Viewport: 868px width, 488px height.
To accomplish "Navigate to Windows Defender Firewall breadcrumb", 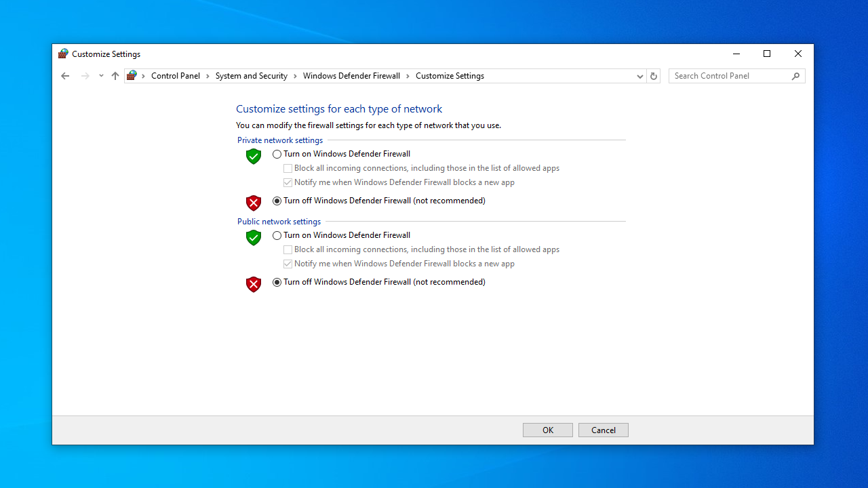I will tap(351, 76).
